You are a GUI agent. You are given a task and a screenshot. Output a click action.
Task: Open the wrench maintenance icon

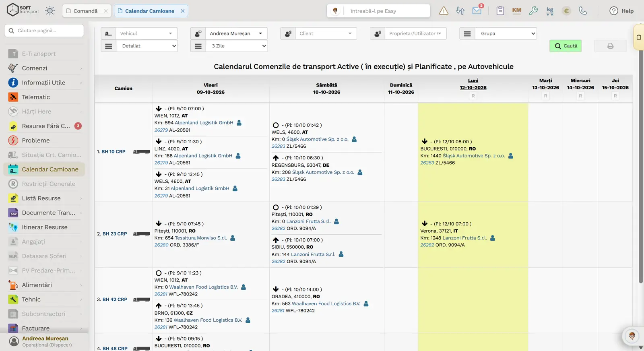tap(533, 11)
